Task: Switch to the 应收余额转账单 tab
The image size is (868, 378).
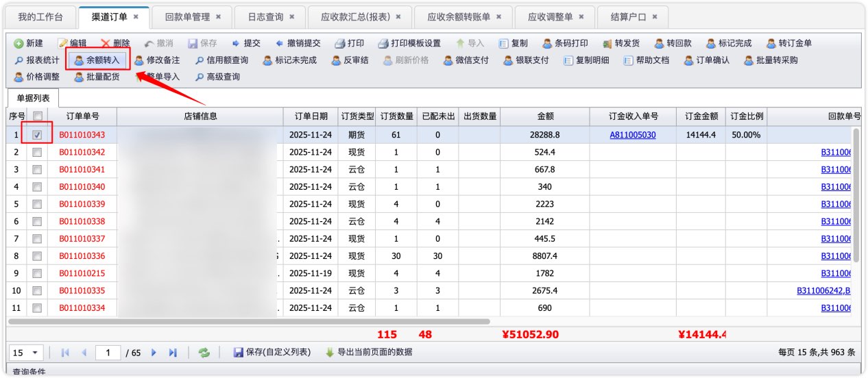Action: (x=464, y=16)
